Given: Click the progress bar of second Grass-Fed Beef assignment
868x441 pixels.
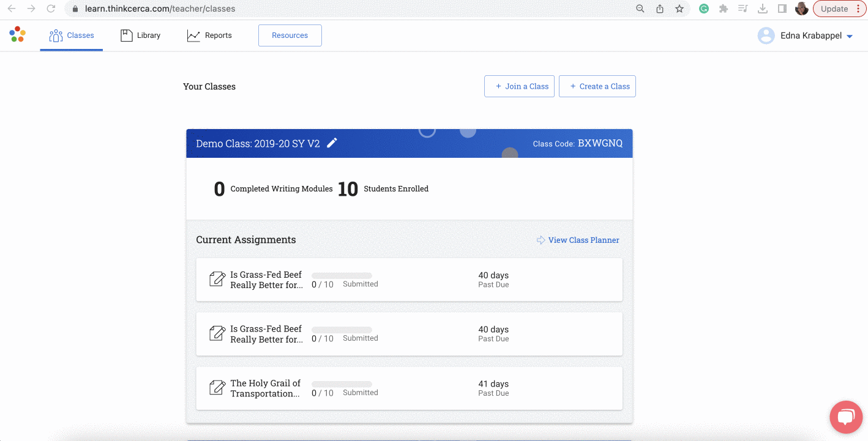Looking at the screenshot, I should [342, 330].
